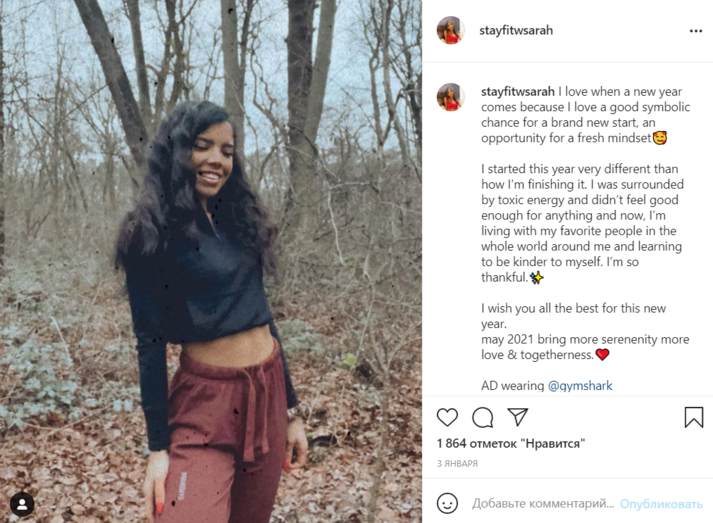Click the post date 3 ЯНВАРЯ
The image size is (713, 523).
click(x=457, y=464)
